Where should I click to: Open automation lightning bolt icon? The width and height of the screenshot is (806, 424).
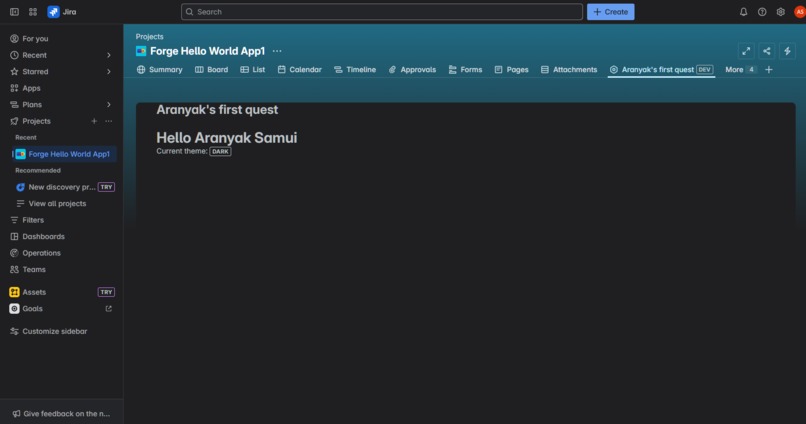point(787,51)
